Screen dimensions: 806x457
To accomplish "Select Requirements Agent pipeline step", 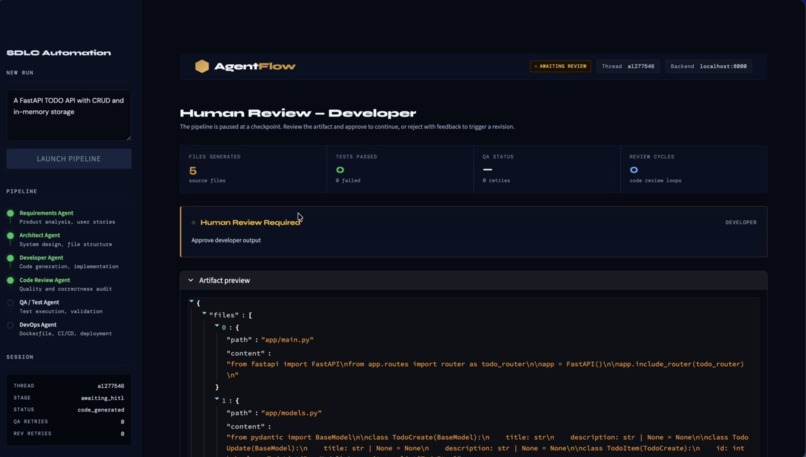I will click(67, 217).
